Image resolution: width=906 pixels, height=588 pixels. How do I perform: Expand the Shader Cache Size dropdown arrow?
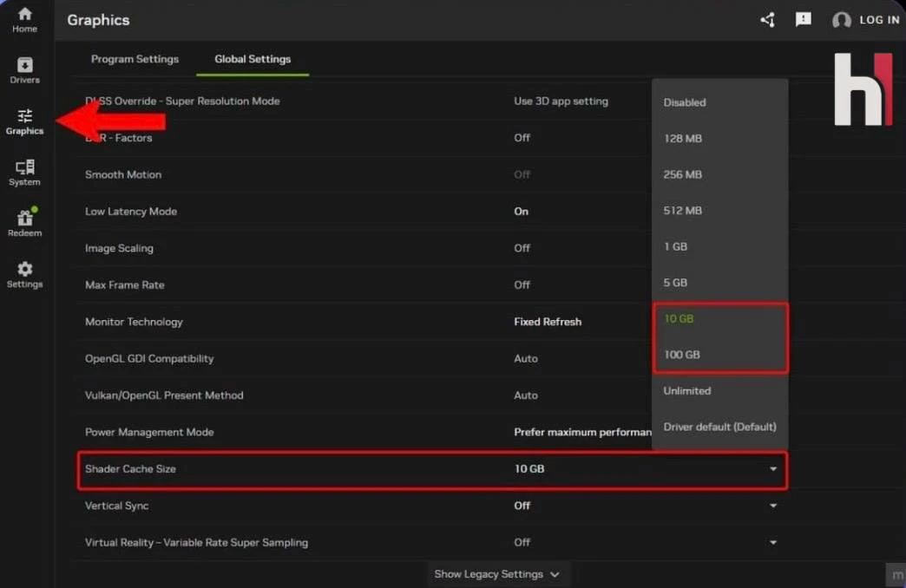point(772,469)
